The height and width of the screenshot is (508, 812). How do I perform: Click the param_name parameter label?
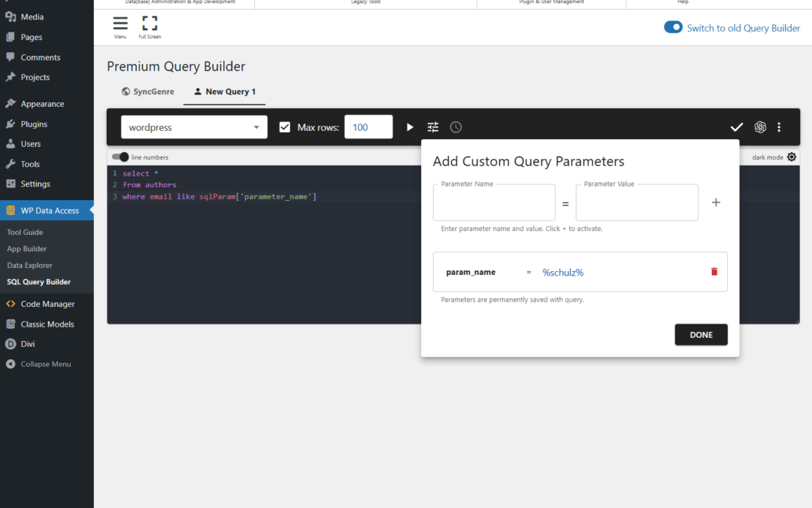[471, 272]
